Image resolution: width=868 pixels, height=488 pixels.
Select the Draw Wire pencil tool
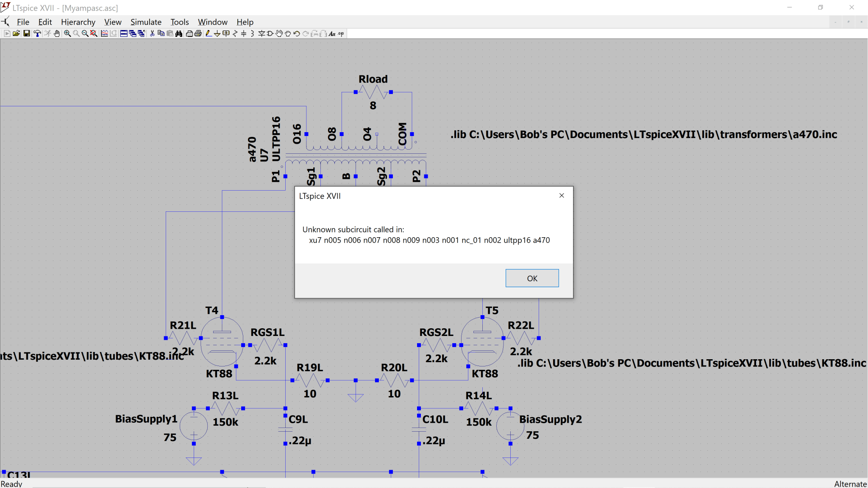click(x=209, y=33)
